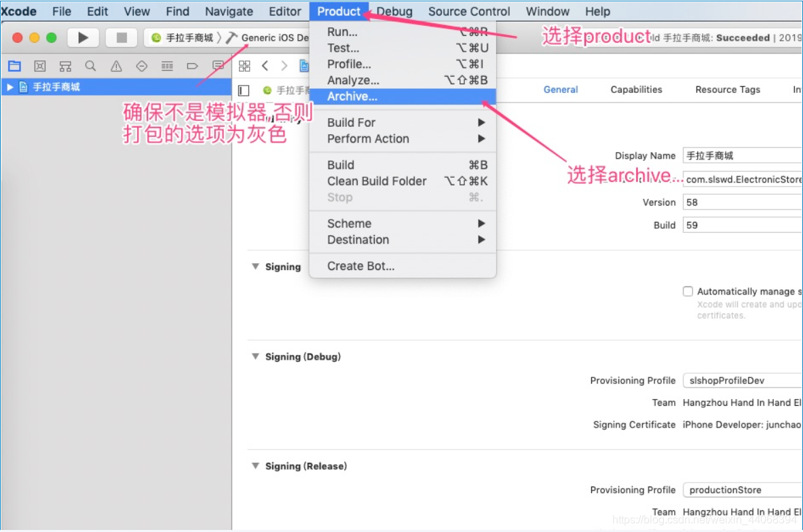Click the Product menu title
Screen dimensions: 803x532
339,12
